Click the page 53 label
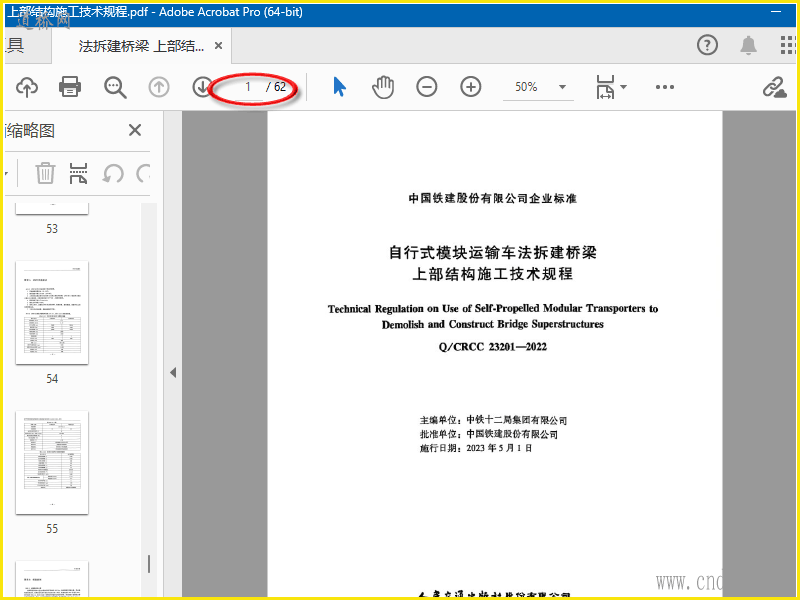 [x=52, y=229]
